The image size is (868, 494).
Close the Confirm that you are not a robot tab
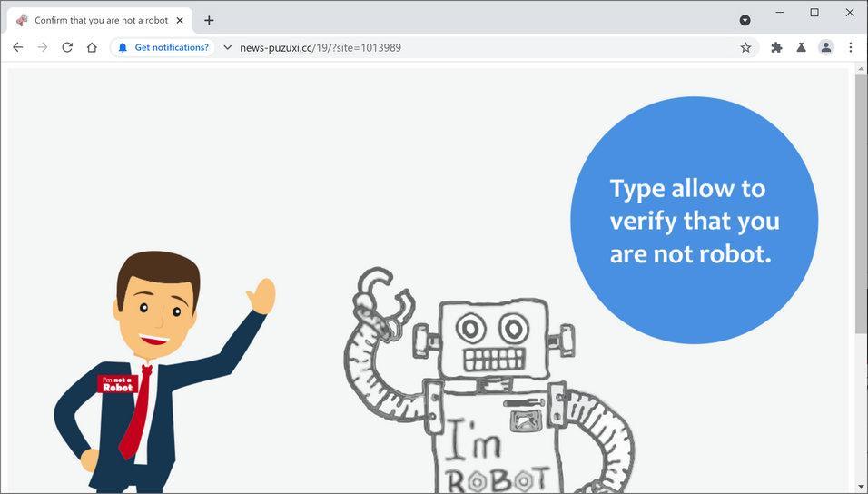click(x=180, y=21)
